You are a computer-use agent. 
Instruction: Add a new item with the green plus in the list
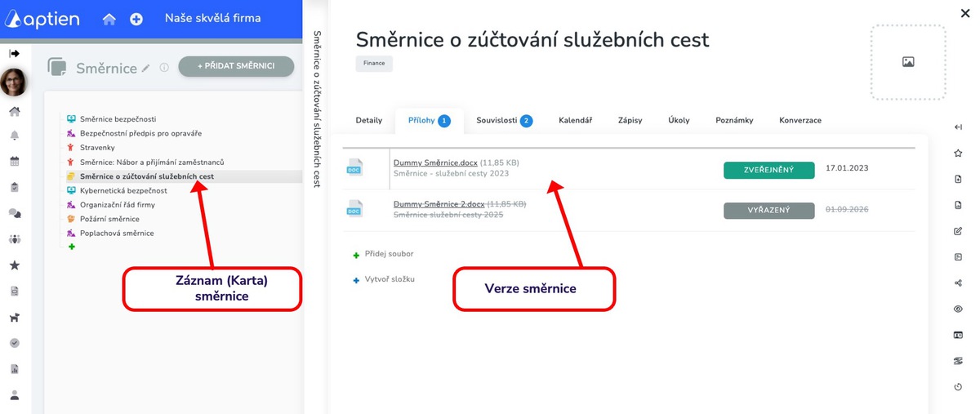(x=71, y=247)
